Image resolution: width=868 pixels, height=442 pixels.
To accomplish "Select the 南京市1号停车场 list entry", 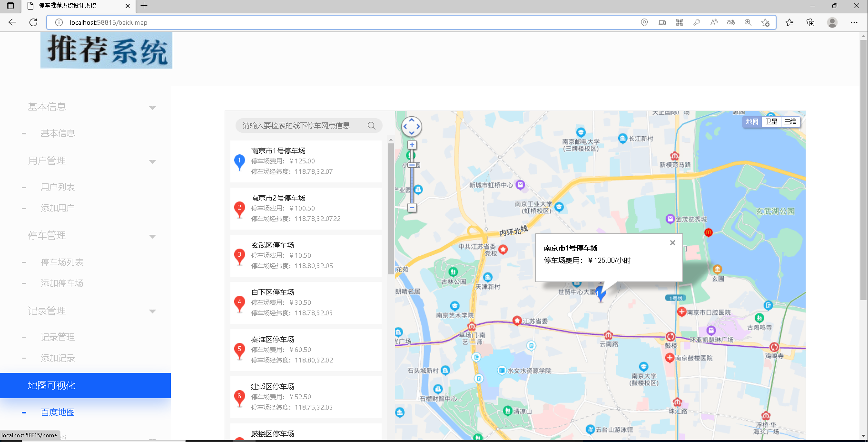I will (x=306, y=161).
